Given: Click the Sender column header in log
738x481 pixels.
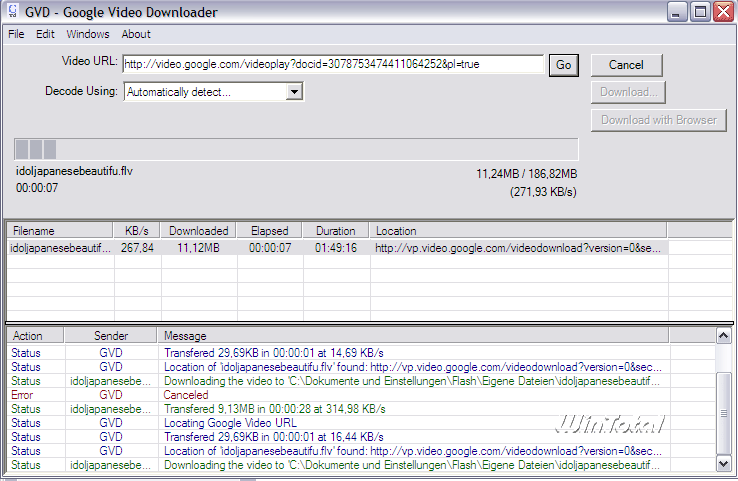Looking at the screenshot, I should click(111, 336).
